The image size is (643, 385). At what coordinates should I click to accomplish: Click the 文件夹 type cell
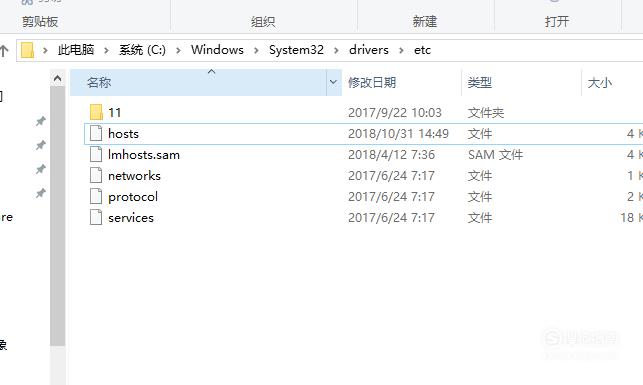point(486,112)
